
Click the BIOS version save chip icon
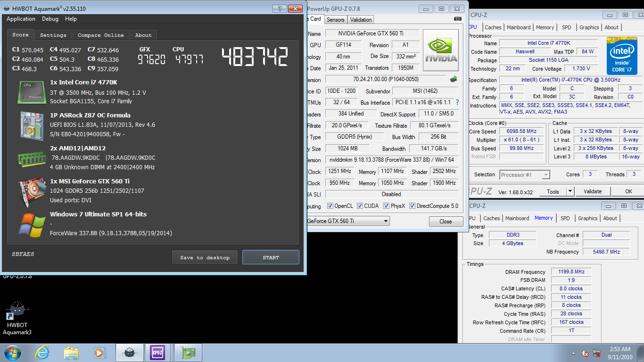[454, 79]
